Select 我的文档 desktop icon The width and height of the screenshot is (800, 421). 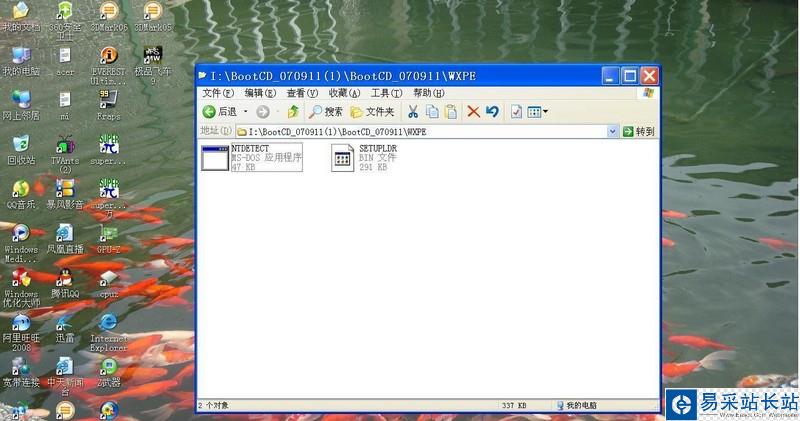click(21, 17)
